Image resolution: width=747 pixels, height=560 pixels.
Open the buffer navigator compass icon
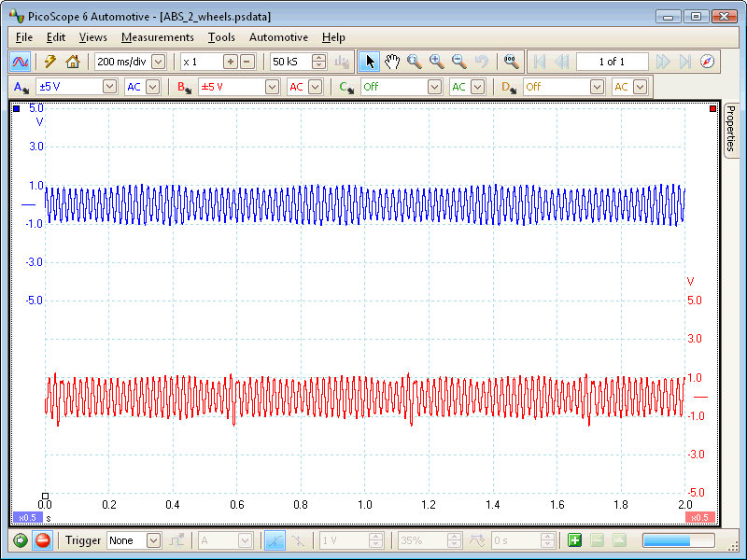pyautogui.click(x=708, y=62)
